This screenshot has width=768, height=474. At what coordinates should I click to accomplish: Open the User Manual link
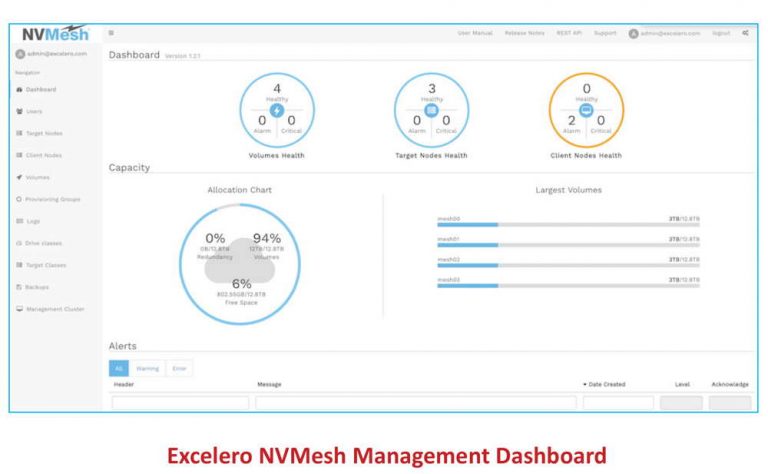click(477, 33)
